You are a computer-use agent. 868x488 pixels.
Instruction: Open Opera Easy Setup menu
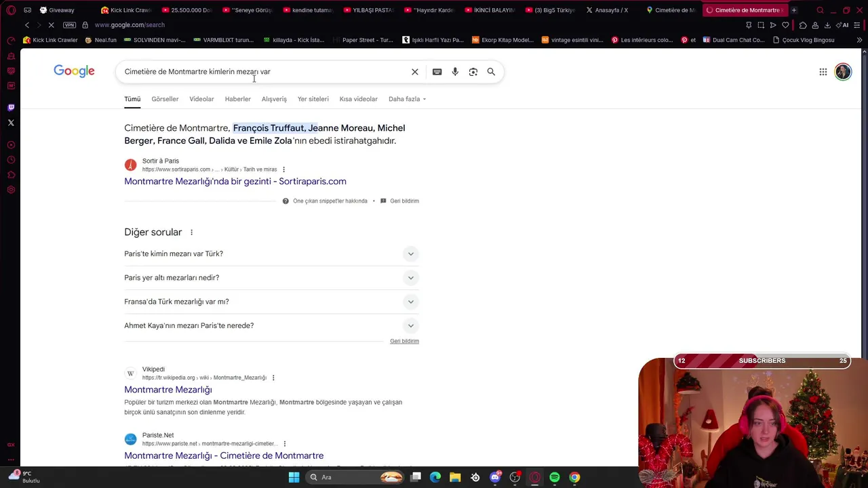(857, 25)
